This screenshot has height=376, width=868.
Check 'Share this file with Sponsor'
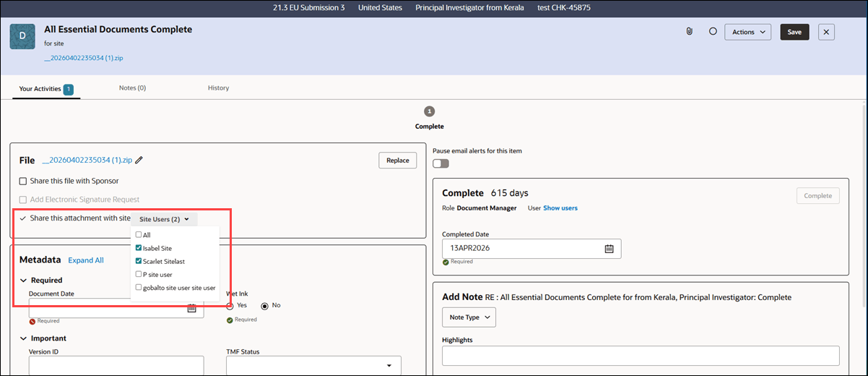pos(23,181)
